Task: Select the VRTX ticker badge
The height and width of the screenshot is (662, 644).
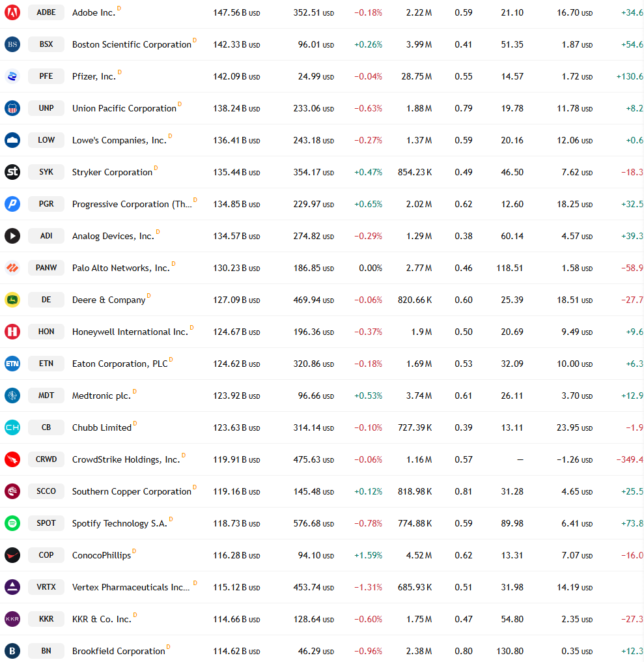Action: coord(46,587)
